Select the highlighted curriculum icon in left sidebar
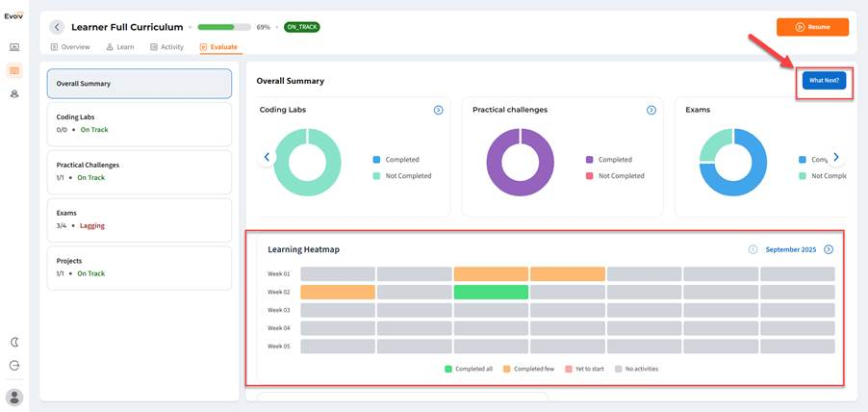 pyautogui.click(x=14, y=71)
